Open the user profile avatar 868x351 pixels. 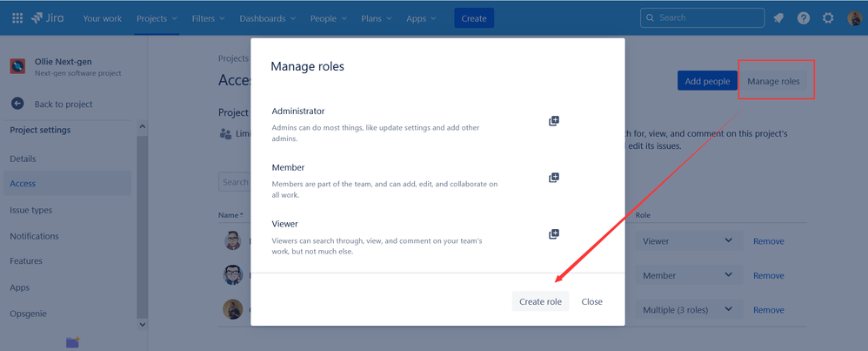click(854, 17)
